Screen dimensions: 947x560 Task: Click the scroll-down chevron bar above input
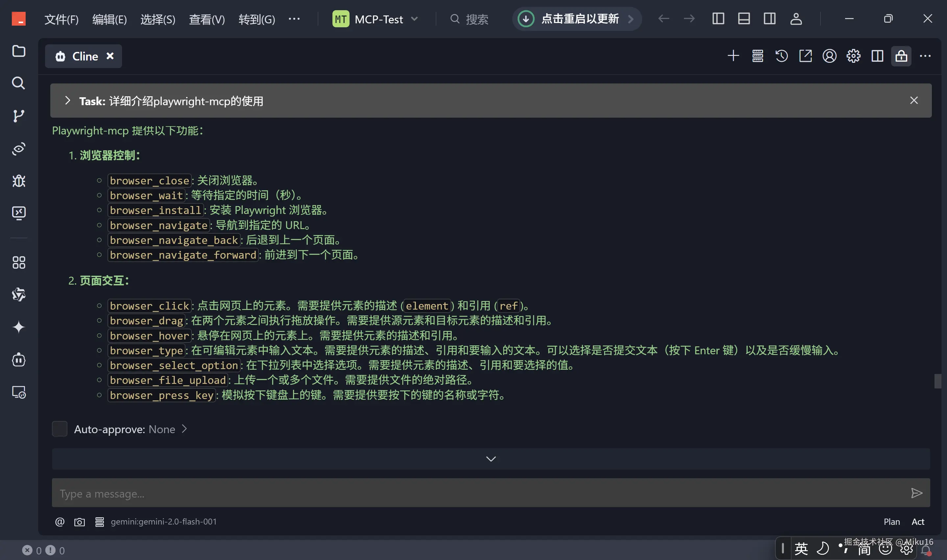click(491, 458)
